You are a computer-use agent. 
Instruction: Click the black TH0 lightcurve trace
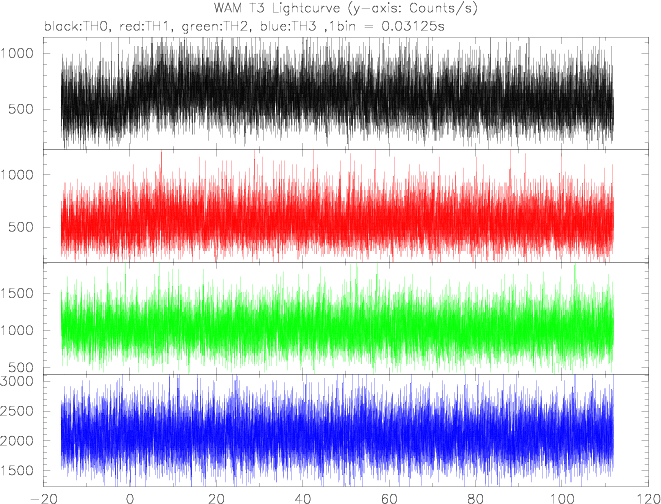click(337, 95)
